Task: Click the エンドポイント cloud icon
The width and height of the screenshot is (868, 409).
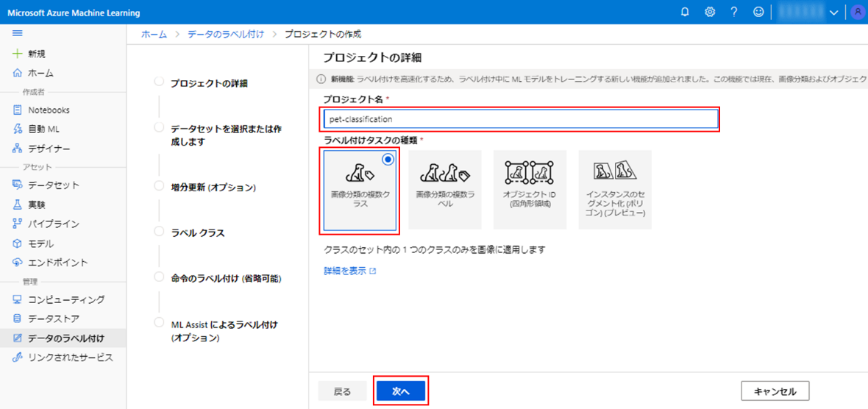Action: tap(17, 263)
